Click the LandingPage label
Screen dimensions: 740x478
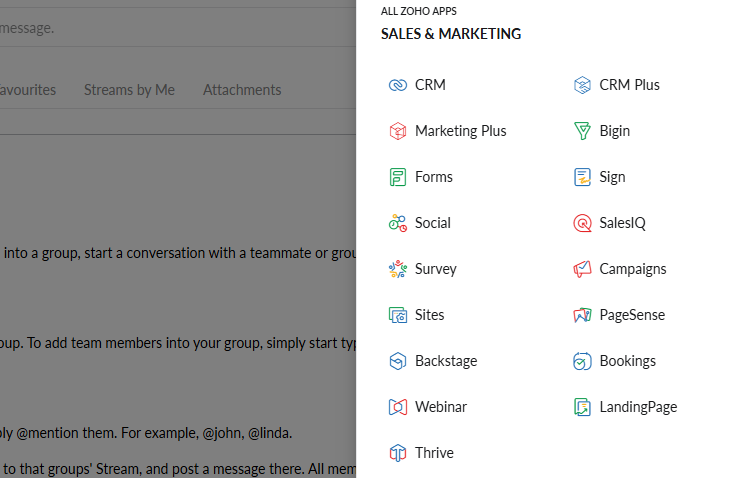tap(638, 407)
